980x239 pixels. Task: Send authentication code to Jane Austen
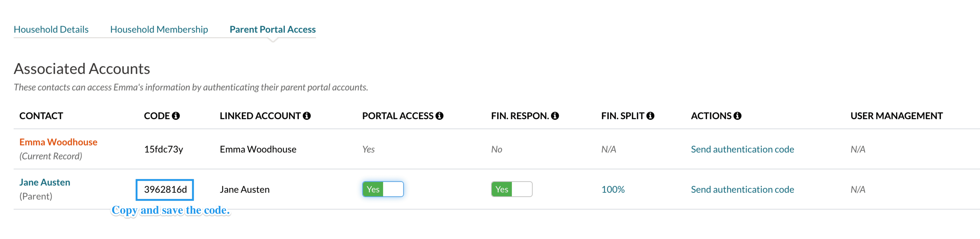pos(742,189)
